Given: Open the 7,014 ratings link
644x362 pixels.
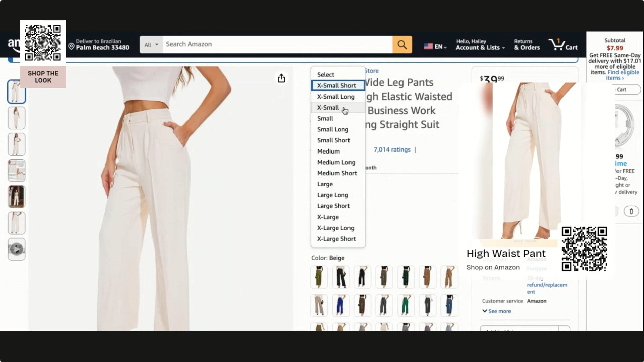Looking at the screenshot, I should [x=392, y=149].
